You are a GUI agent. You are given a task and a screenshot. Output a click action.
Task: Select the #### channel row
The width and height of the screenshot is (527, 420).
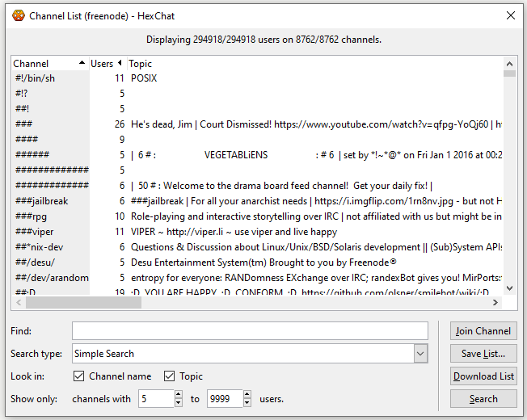257,140
